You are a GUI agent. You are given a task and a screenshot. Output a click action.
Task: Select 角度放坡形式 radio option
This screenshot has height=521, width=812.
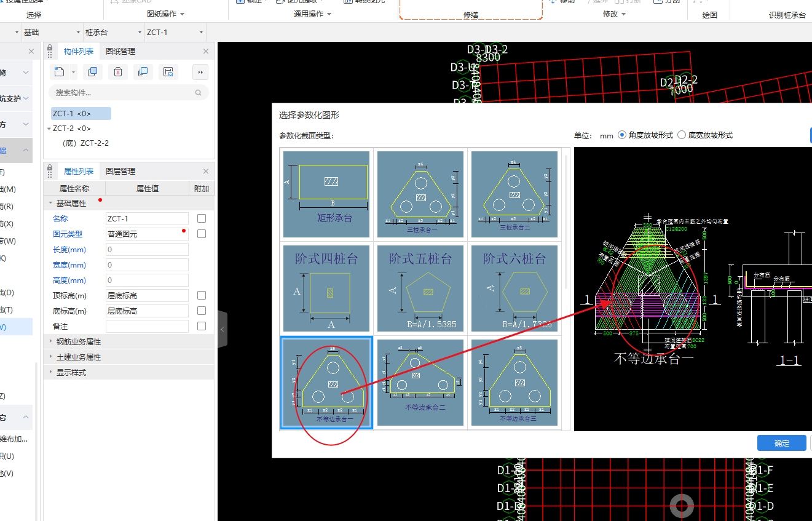(x=622, y=135)
